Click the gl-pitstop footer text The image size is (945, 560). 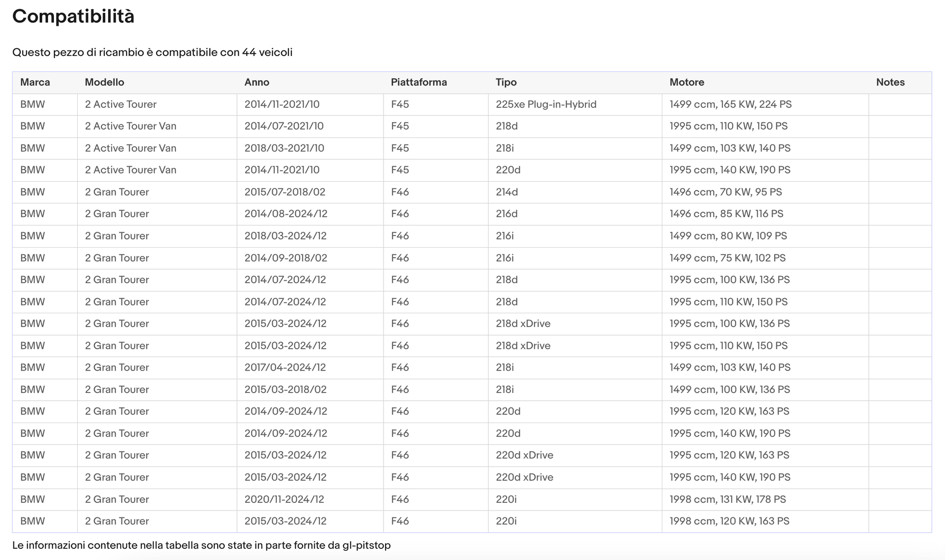367,545
